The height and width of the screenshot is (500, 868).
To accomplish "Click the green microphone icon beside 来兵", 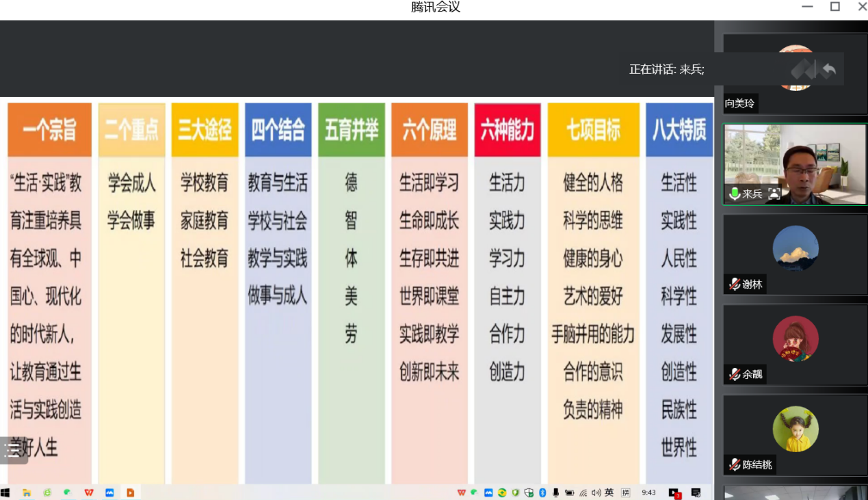I will [x=735, y=194].
